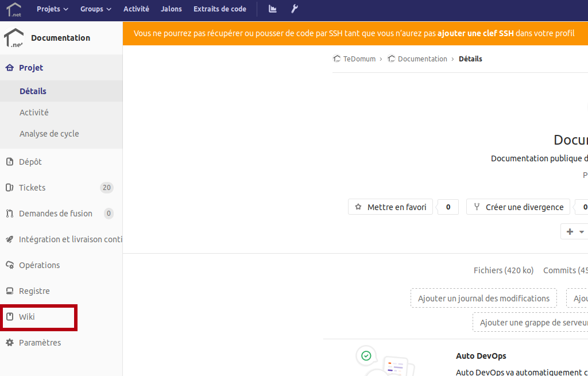Expand the Groups dropdown menu
The image size is (588, 376).
click(x=95, y=9)
